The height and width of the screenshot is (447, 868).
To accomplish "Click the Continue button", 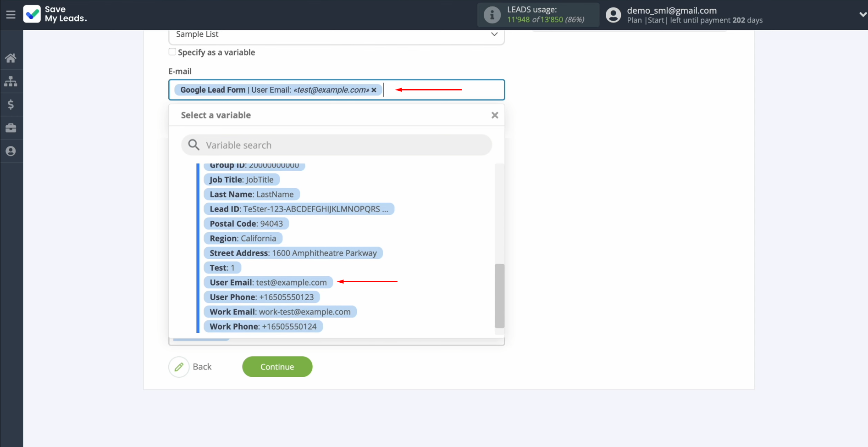I will click(x=277, y=367).
